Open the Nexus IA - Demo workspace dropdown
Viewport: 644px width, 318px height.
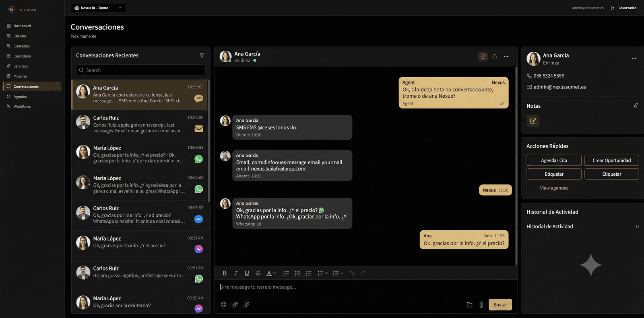click(x=98, y=8)
